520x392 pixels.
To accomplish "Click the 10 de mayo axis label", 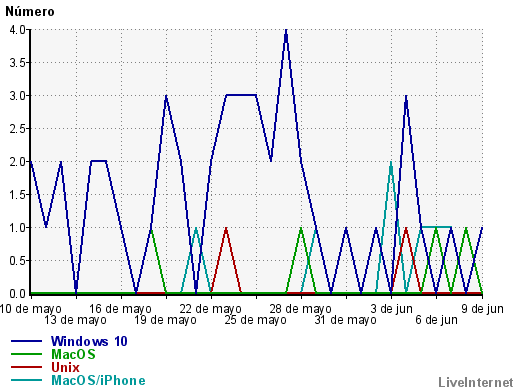I will point(31,309).
